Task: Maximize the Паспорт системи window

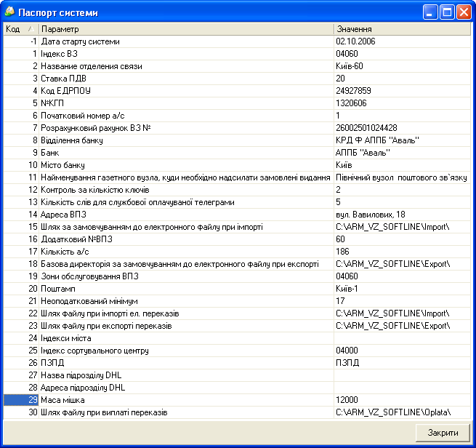Action: tap(447, 12)
